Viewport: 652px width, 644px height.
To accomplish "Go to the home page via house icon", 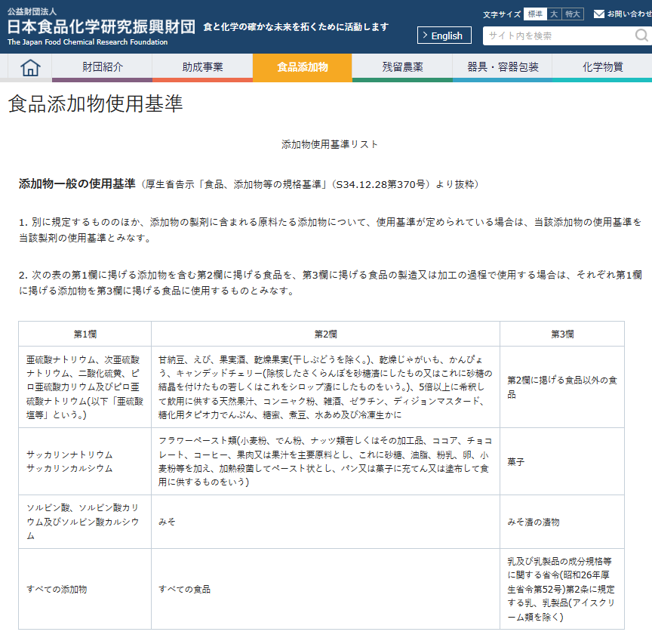I will click(x=30, y=67).
